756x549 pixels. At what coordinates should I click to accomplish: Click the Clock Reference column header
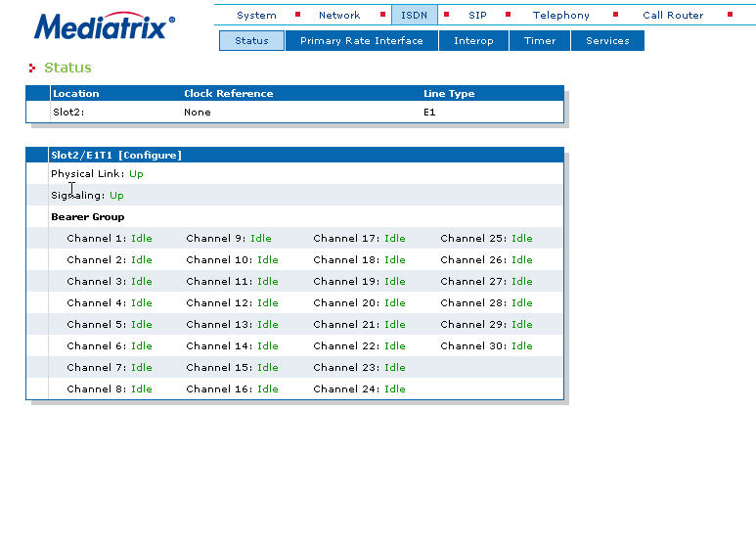[x=229, y=94]
